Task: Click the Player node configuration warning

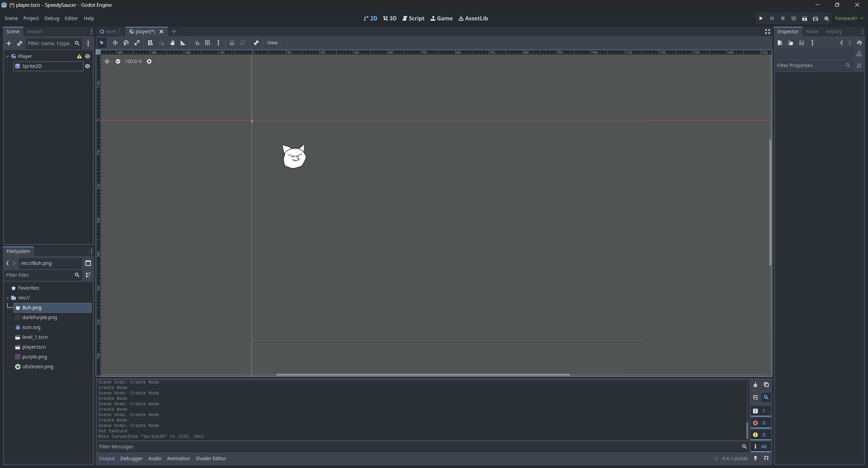Action: click(79, 56)
